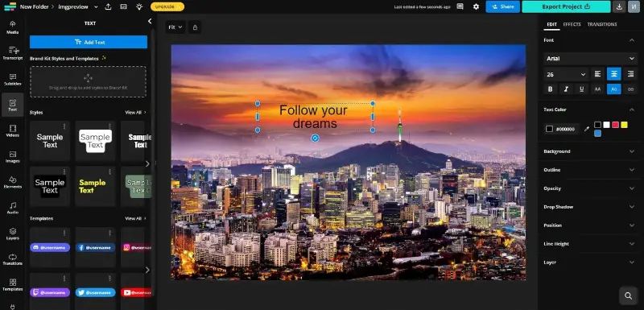Toggle underline text formatting
This screenshot has width=644, height=310.
coord(581,89)
